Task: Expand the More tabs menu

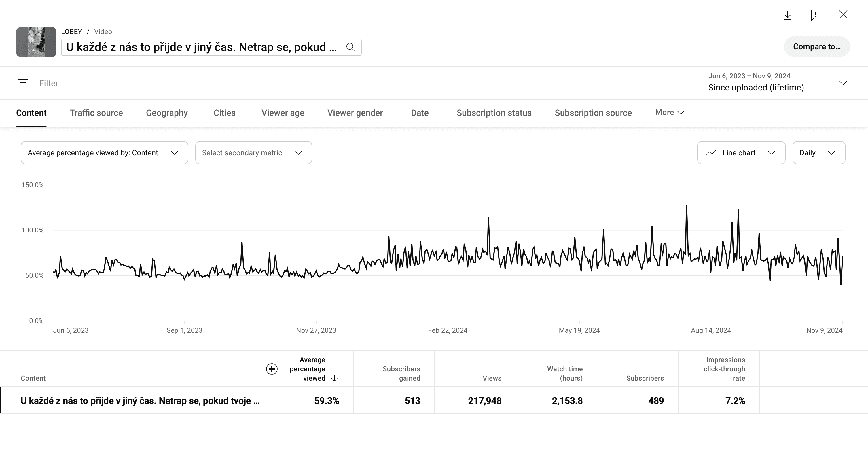Action: click(x=669, y=113)
